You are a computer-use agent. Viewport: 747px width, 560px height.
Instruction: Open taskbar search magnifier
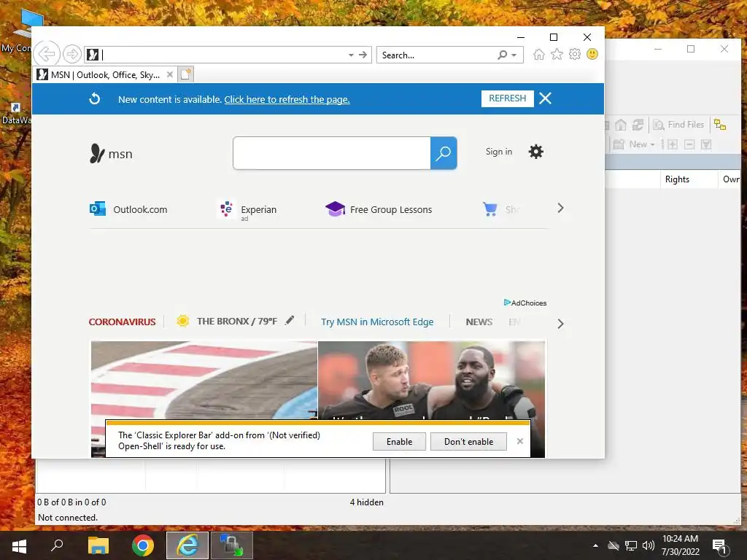click(57, 545)
